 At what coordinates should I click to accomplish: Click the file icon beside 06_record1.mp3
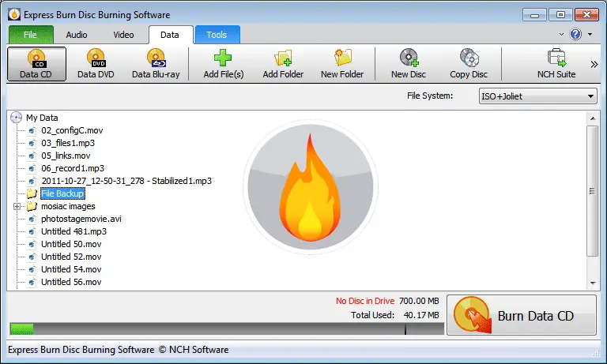(x=32, y=169)
